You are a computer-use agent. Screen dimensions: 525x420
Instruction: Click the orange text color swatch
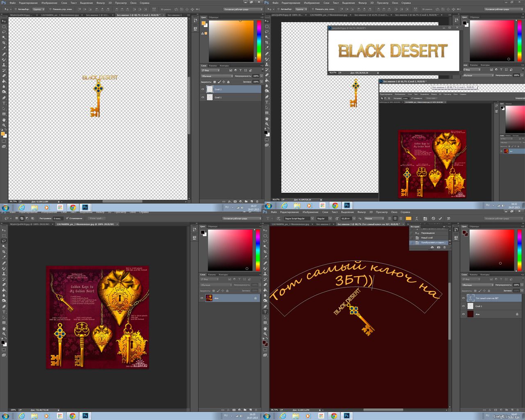[x=409, y=219]
